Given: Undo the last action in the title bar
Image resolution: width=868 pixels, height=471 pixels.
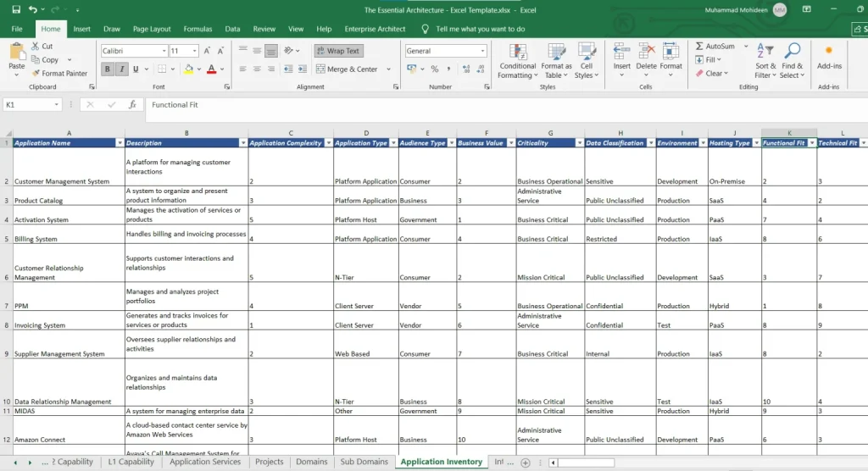Looking at the screenshot, I should 33,9.
